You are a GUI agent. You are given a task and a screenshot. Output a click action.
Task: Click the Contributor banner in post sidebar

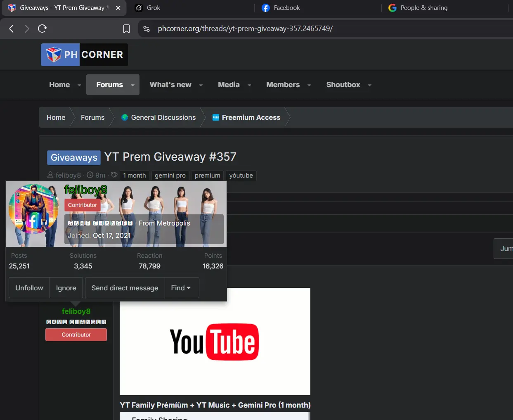pos(76,335)
